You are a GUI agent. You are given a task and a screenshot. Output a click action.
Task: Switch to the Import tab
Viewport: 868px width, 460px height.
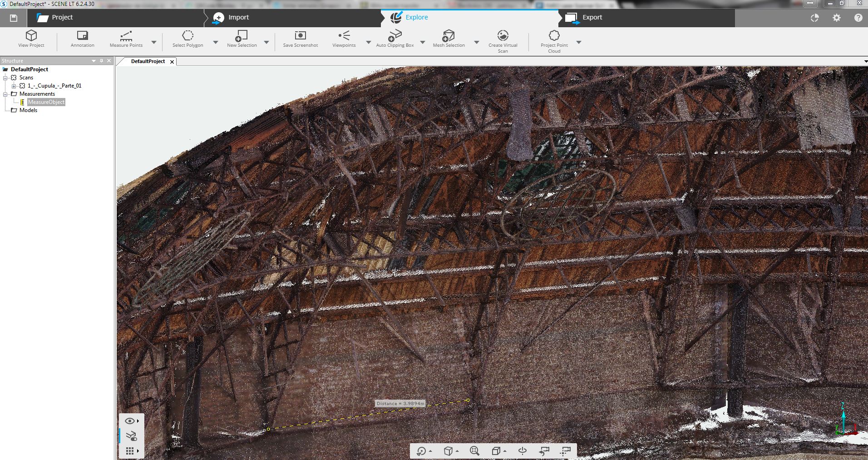(238, 17)
